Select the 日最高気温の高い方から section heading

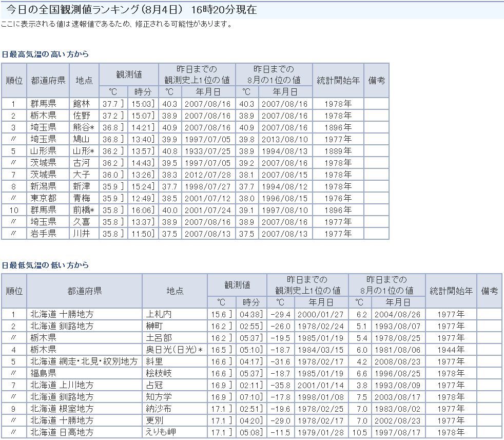(x=45, y=54)
